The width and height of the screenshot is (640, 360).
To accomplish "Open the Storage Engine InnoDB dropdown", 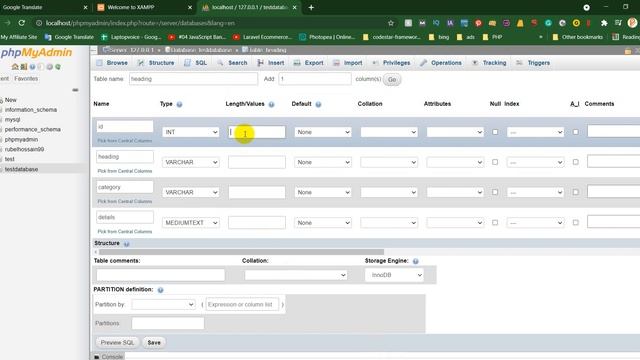I will pyautogui.click(x=394, y=275).
